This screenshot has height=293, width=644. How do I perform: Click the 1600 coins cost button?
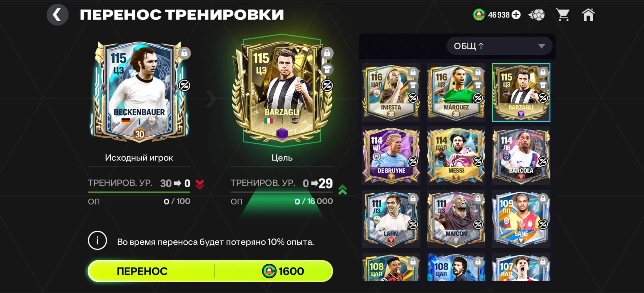283,271
